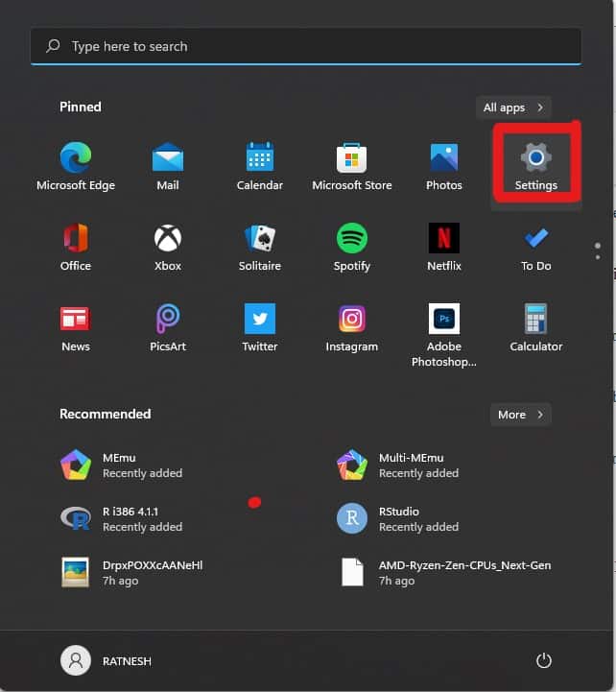
Task: Launch the Calculator app
Action: (535, 327)
